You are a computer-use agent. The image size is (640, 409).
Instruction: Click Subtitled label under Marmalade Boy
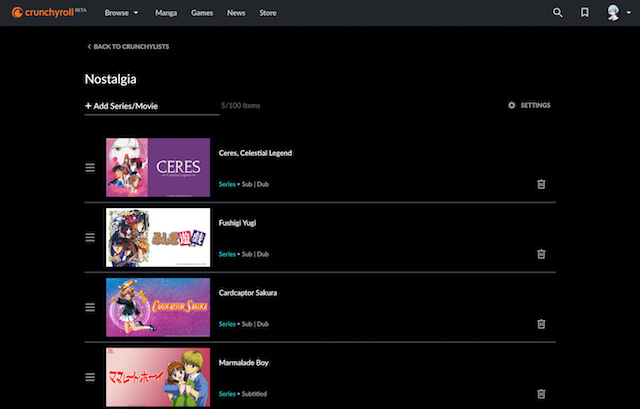[254, 394]
